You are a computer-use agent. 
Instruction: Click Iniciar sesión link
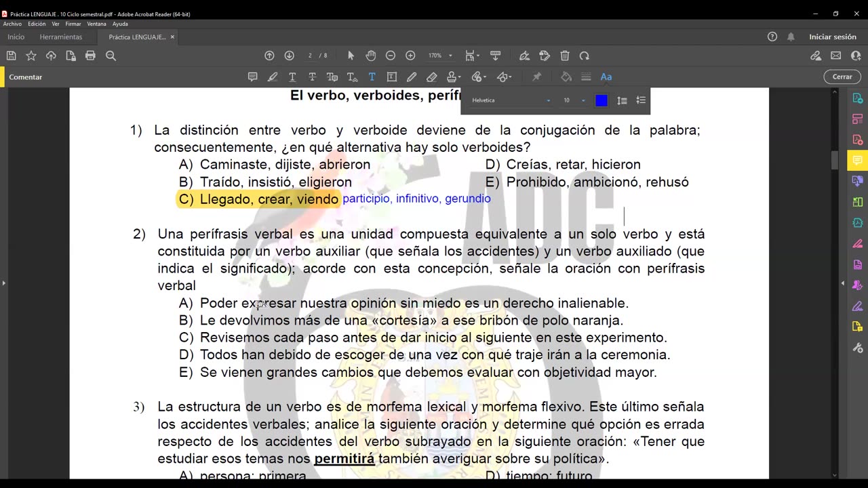pyautogui.click(x=833, y=37)
